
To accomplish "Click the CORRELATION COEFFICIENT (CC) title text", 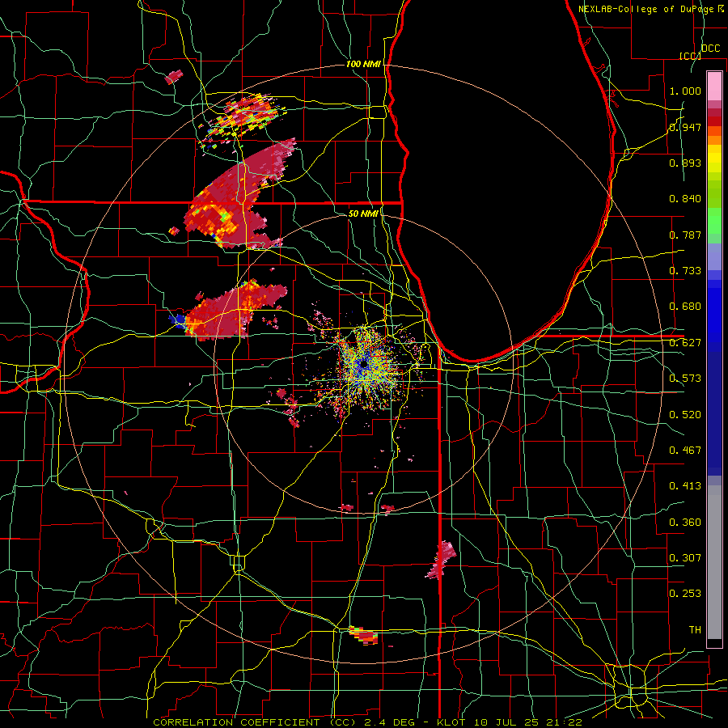I will (x=255, y=722).
